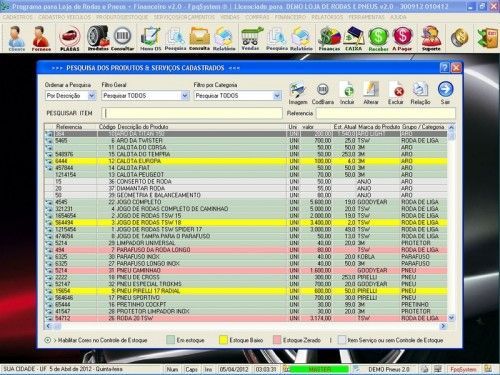Open the CAIXA cash register icon
500x375 pixels.
point(353,38)
